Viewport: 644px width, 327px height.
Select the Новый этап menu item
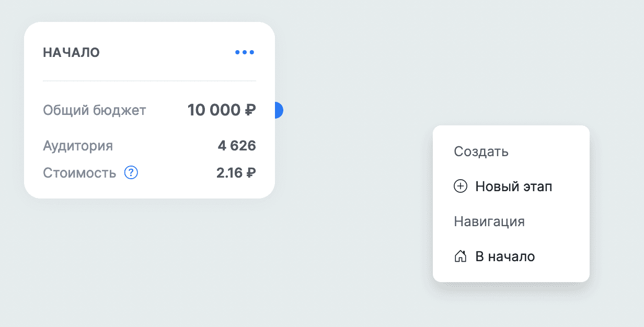tap(513, 186)
